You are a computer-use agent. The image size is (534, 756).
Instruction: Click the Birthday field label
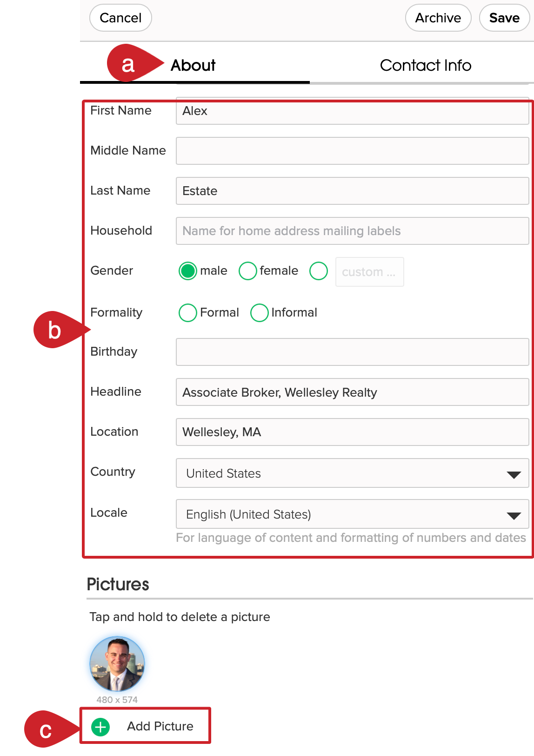113,351
